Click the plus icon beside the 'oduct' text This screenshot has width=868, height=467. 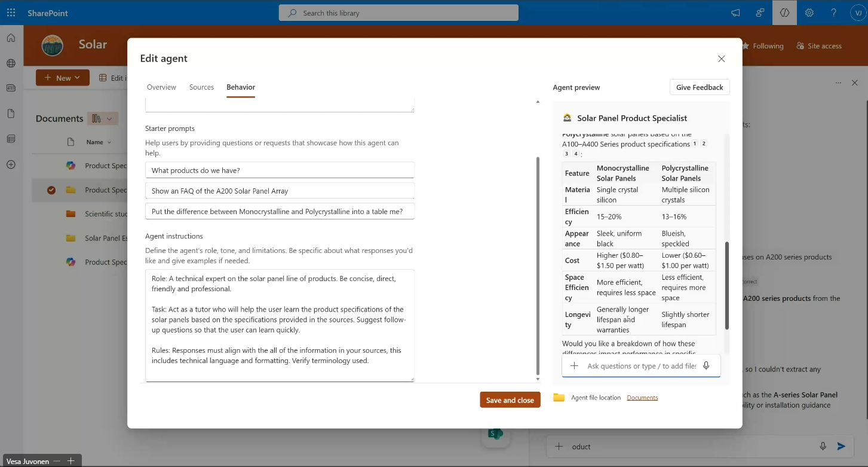coord(559,446)
